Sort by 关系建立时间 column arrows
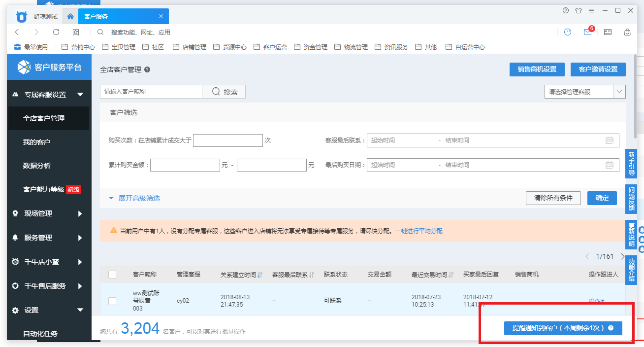This screenshot has height=347, width=644. [x=260, y=275]
